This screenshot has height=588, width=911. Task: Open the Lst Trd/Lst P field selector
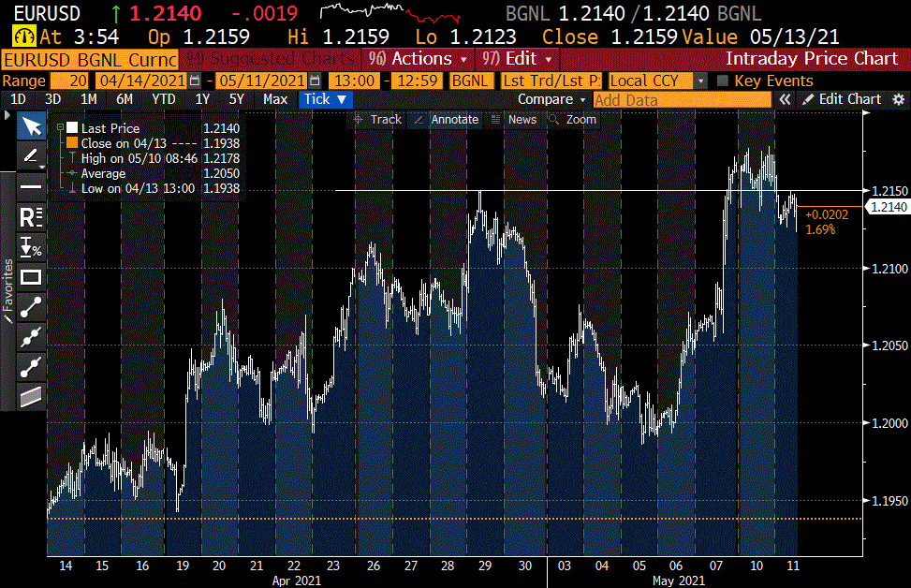[x=551, y=81]
